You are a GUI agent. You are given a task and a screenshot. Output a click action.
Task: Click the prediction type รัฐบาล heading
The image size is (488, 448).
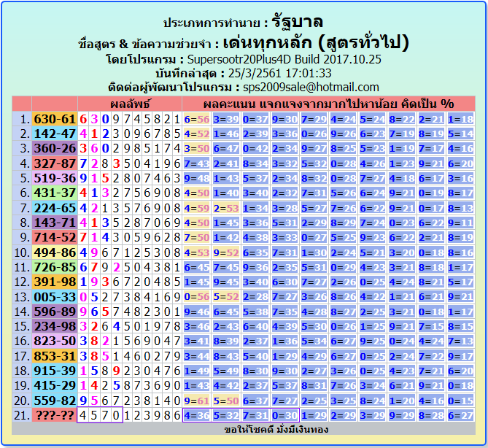[x=297, y=22]
